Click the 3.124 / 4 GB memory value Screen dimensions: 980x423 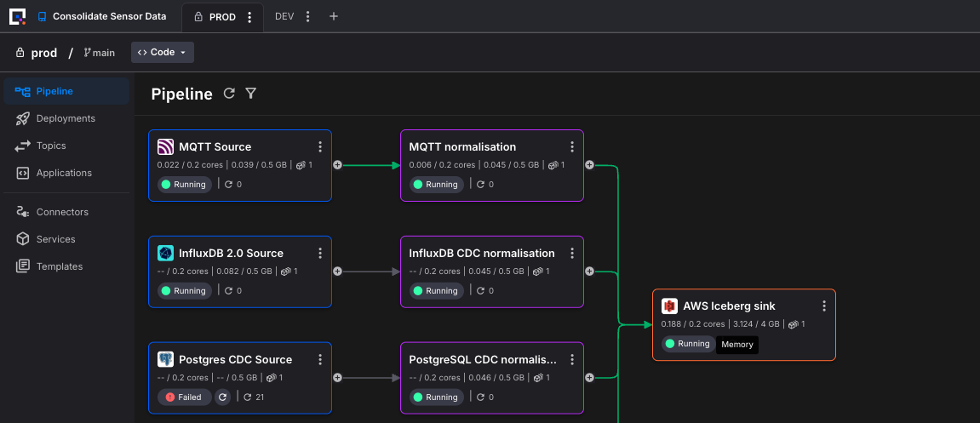click(x=756, y=324)
